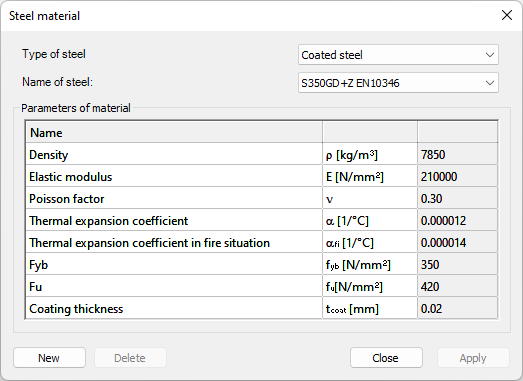
Task: Click the density value 7850
Action: pyautogui.click(x=457, y=154)
